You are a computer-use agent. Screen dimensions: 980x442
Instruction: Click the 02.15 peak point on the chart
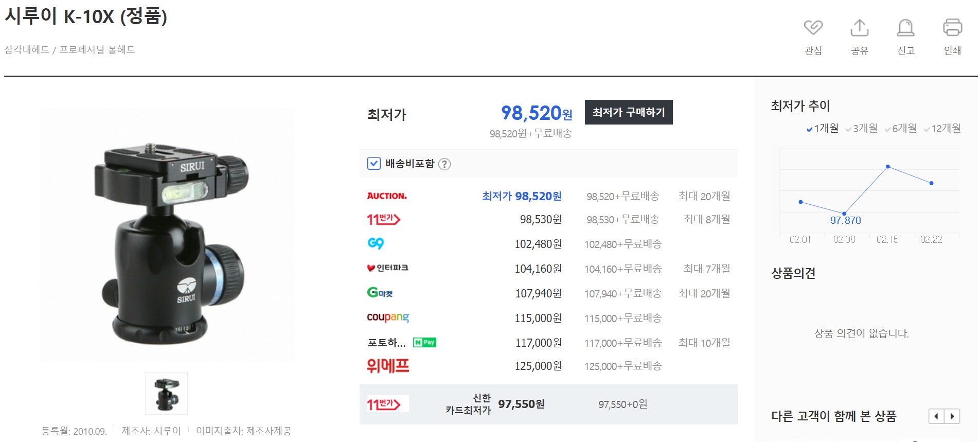888,167
